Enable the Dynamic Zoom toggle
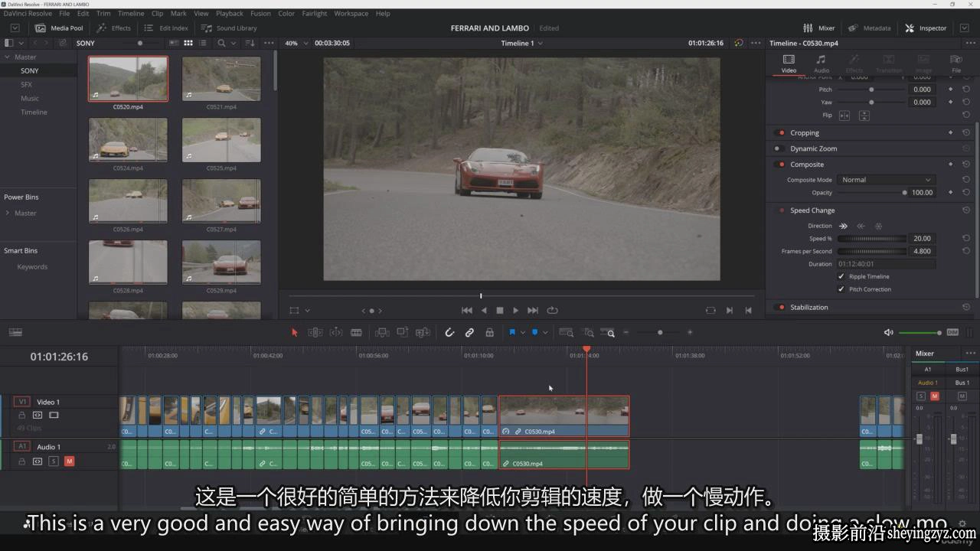The height and width of the screenshot is (551, 980). (778, 148)
